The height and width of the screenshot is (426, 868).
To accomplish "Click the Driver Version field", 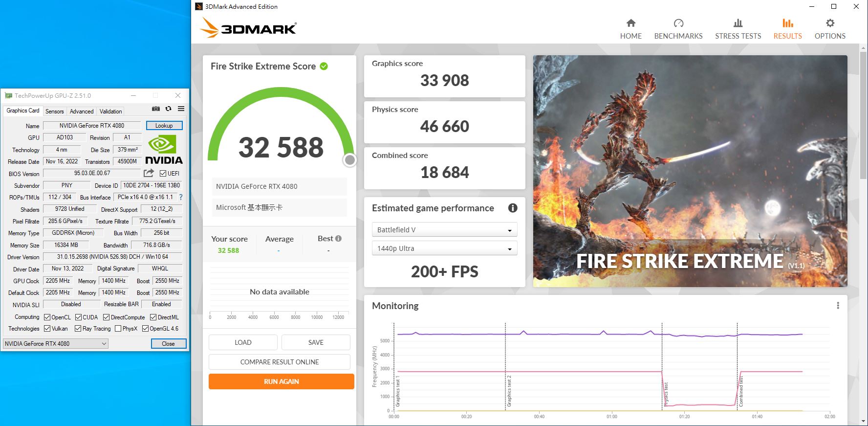I will [x=112, y=257].
